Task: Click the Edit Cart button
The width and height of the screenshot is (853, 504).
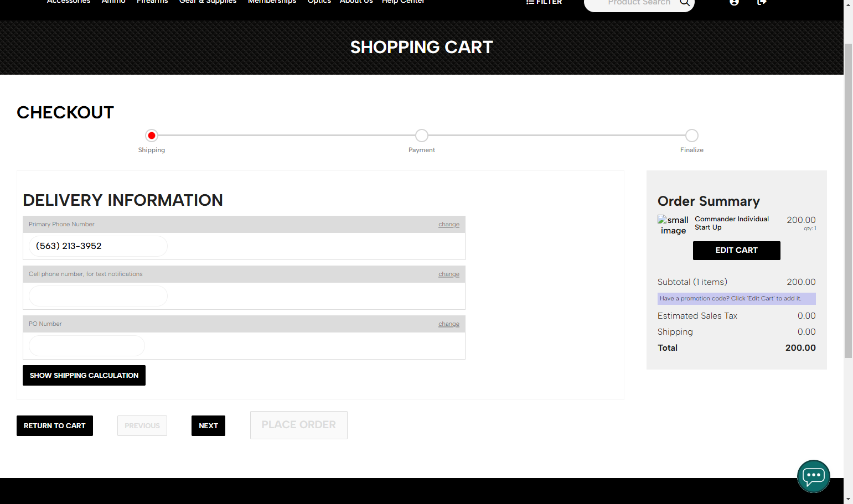Action: (x=737, y=251)
